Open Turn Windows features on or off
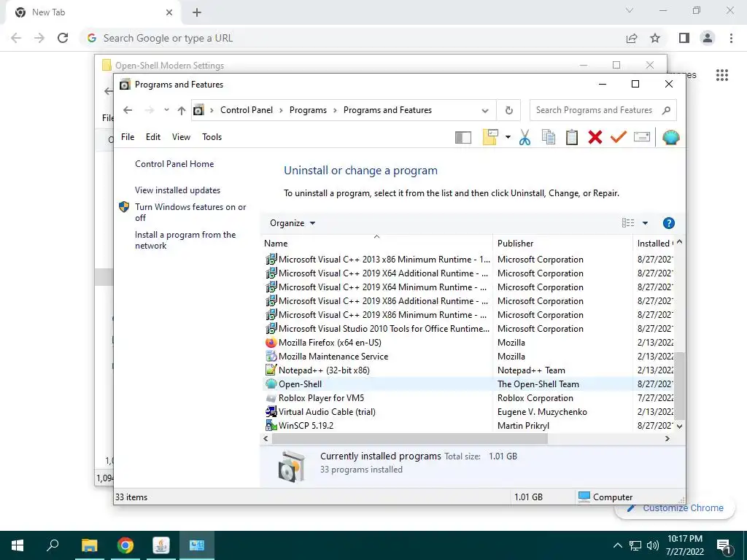Screen dimensions: 747x560 tap(190, 212)
